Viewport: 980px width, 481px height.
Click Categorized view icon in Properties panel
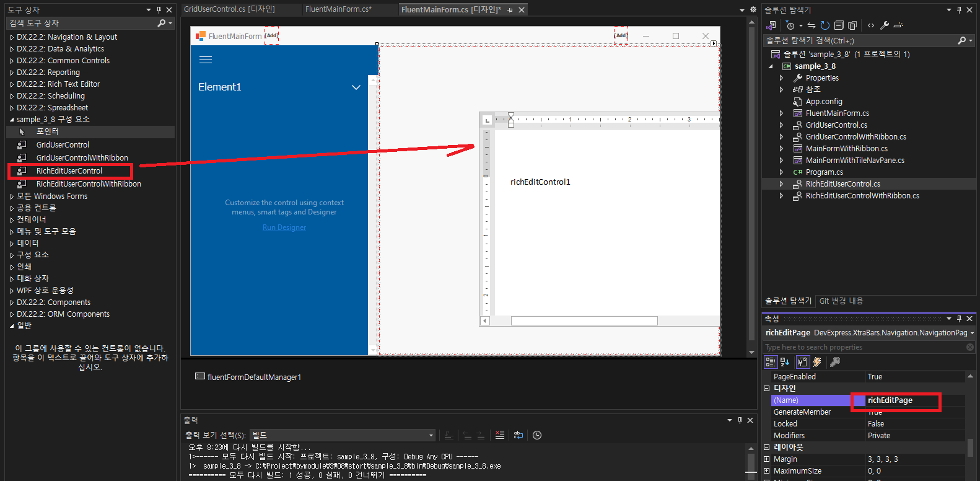point(771,362)
